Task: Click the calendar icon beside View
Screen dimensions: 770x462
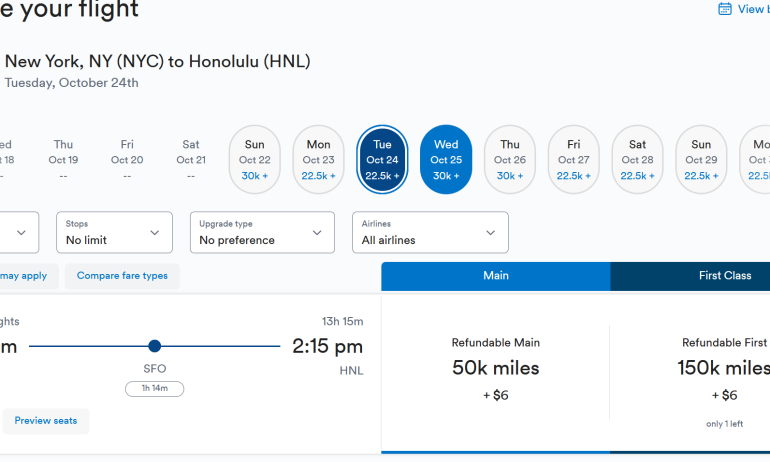Action: 725,9
